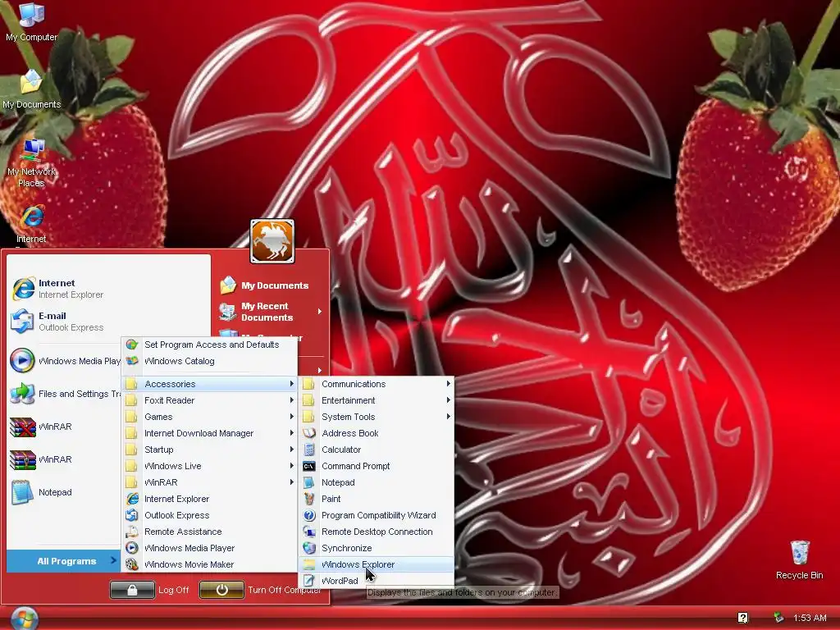Open Program Compatibility Wizard
This screenshot has width=840, height=630.
point(377,515)
